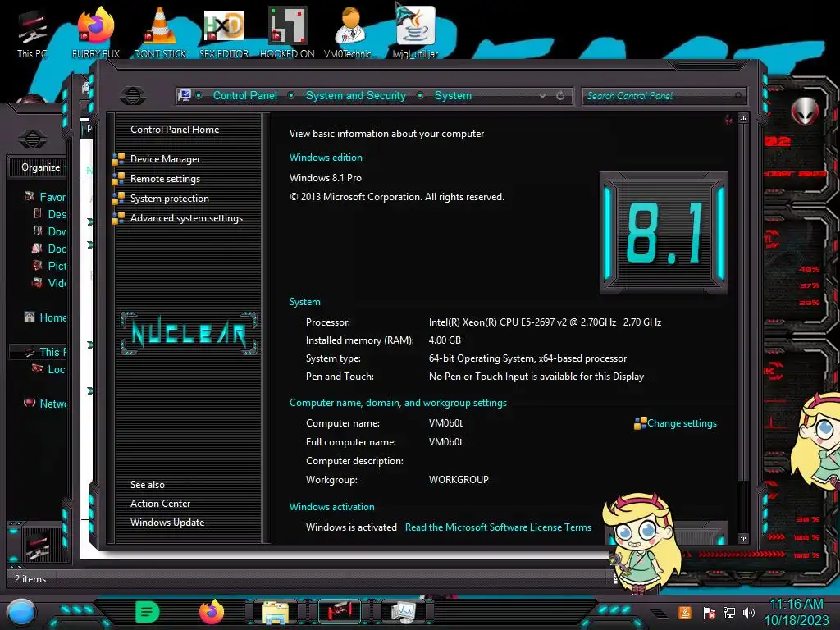Switch to the System monitor taskbar button
840x630 pixels.
point(404,612)
